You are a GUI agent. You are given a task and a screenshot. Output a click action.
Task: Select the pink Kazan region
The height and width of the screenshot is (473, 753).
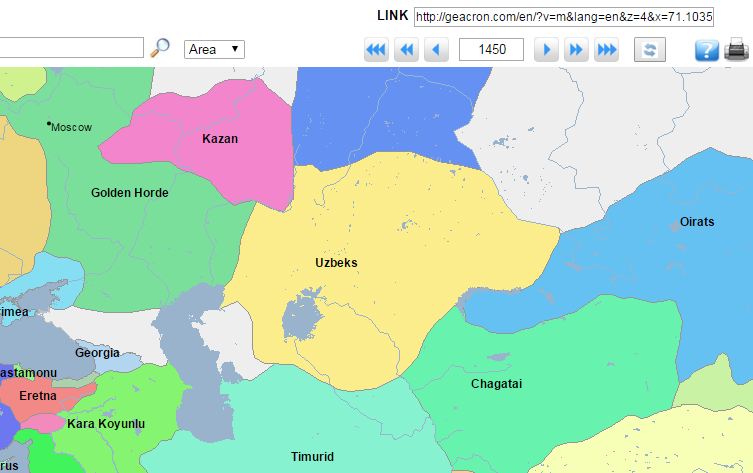tap(220, 139)
